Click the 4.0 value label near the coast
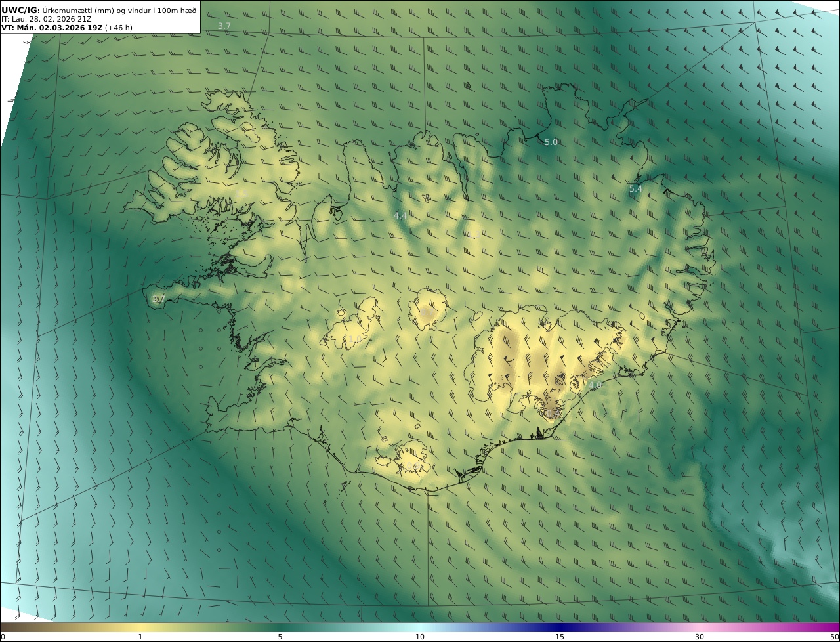The width and height of the screenshot is (840, 642). (x=595, y=385)
